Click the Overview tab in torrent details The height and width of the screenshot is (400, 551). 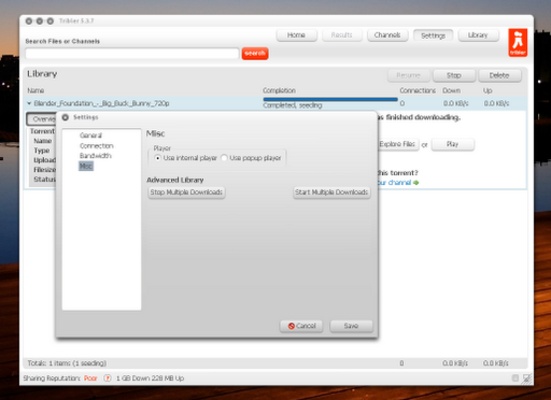(41, 119)
